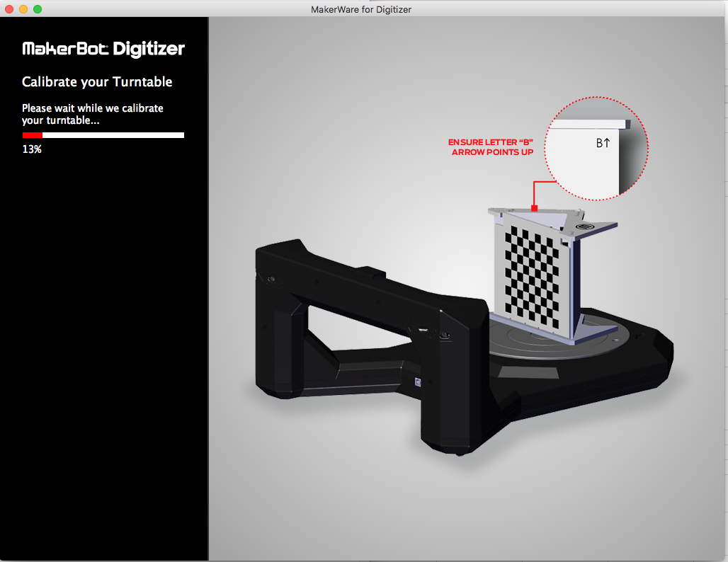The width and height of the screenshot is (728, 562).
Task: Click the red calibration progress bar
Action: coord(103,135)
